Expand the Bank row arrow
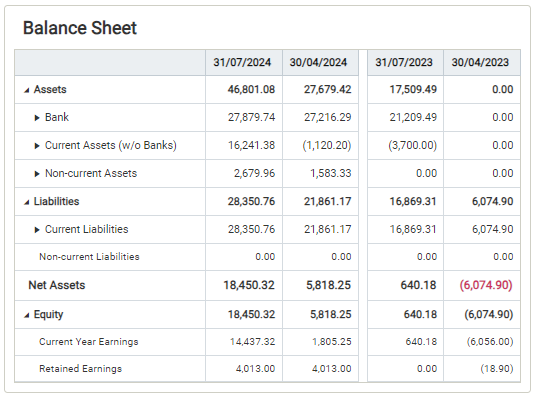This screenshot has height=400, width=535. click(x=37, y=118)
